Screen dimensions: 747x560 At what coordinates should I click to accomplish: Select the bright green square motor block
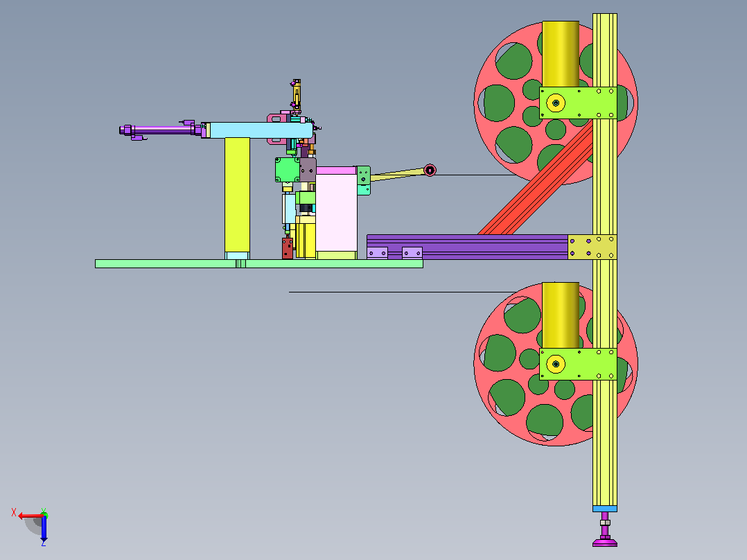pos(288,170)
